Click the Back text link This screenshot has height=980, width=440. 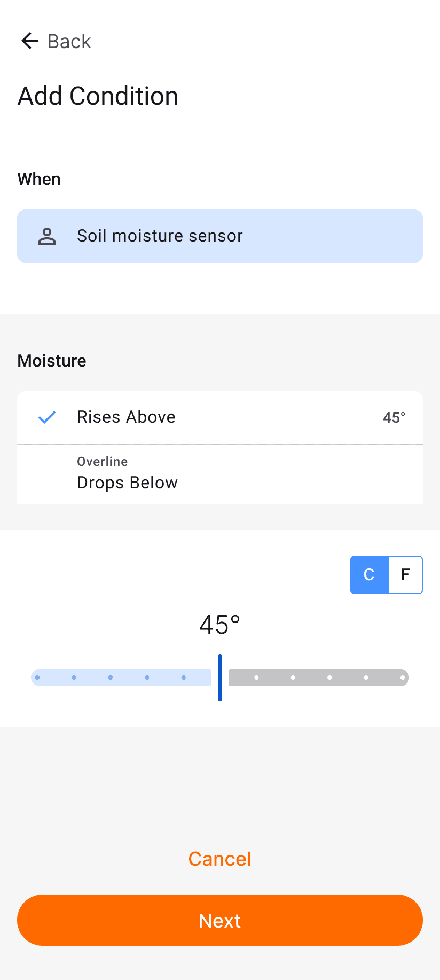(69, 41)
